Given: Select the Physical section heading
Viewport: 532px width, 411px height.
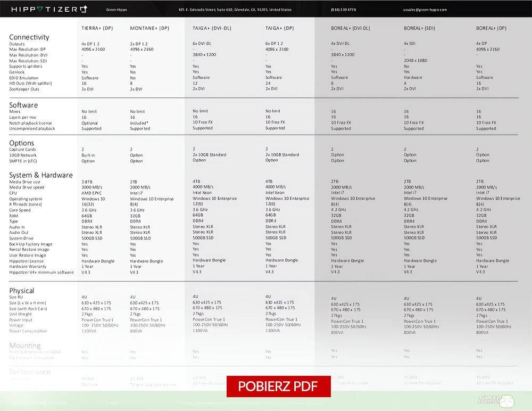Looking at the screenshot, I should [22, 291].
